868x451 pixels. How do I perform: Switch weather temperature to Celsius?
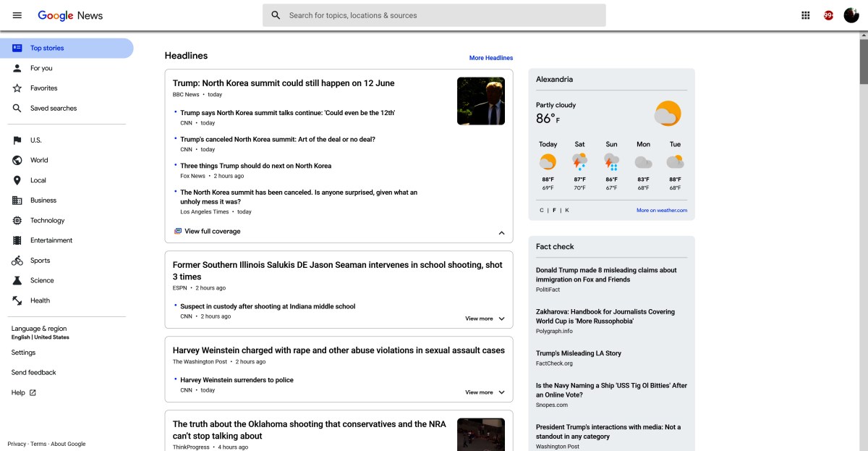tap(541, 209)
